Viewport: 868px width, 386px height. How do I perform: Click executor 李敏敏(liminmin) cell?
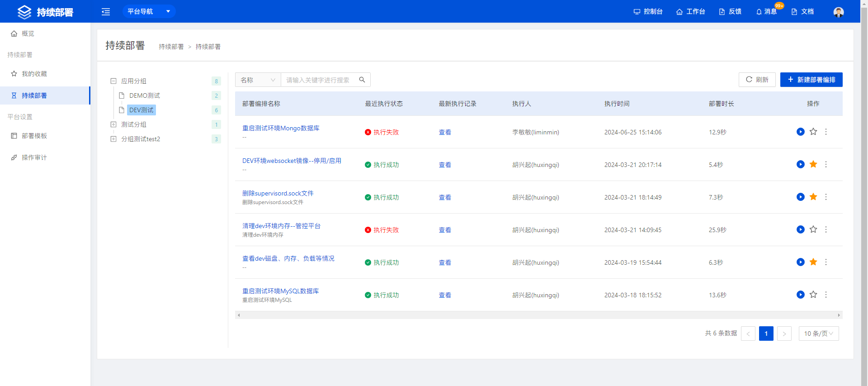536,132
